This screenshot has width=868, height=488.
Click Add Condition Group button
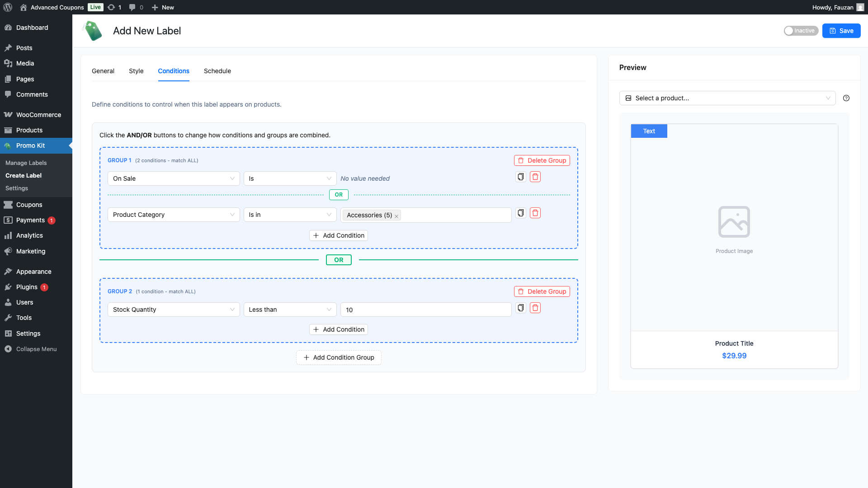coord(339,357)
